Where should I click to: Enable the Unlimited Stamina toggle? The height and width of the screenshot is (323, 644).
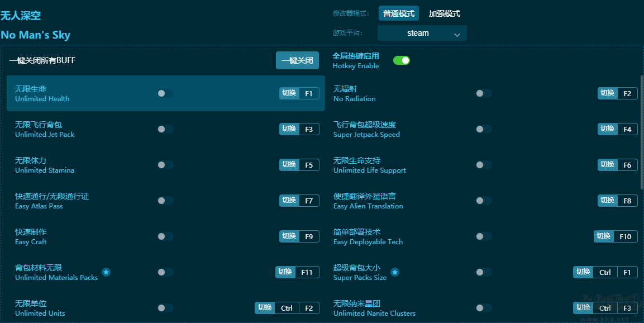tap(165, 165)
